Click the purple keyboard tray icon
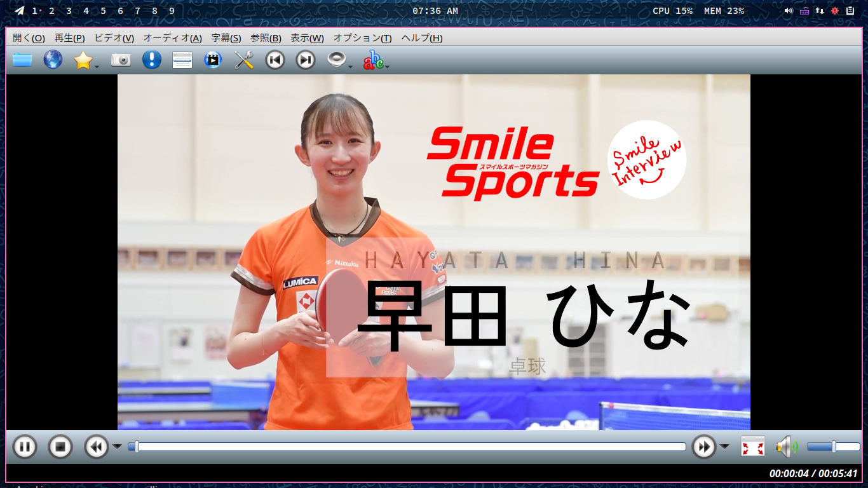The height and width of the screenshot is (488, 868). (804, 11)
